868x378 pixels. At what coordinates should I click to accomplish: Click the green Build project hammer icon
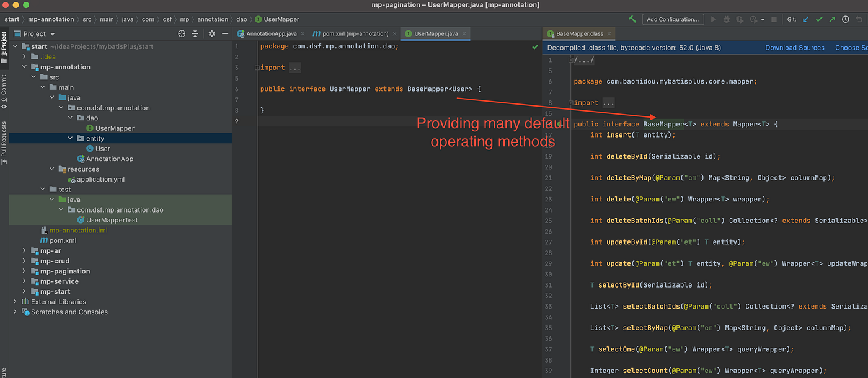pos(632,19)
